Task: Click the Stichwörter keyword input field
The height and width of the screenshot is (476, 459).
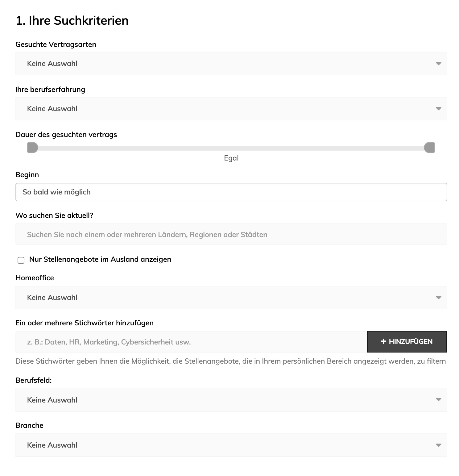Action: tap(191, 342)
